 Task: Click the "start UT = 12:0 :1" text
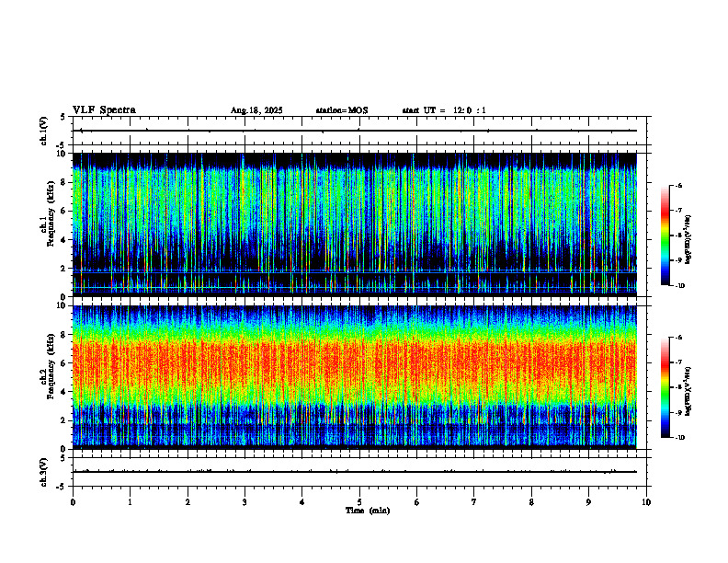(x=444, y=110)
